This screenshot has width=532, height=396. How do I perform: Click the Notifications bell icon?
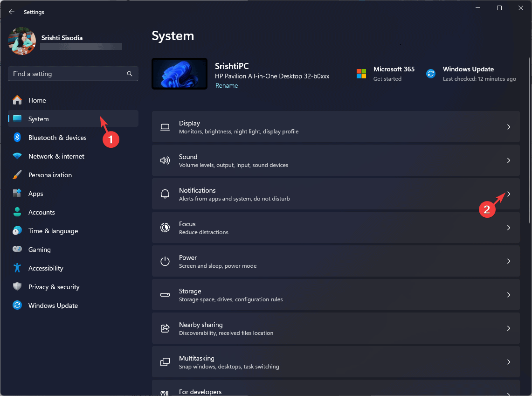165,194
